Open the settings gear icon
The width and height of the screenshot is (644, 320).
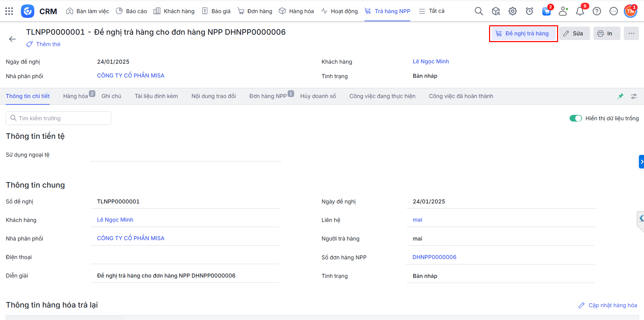coord(512,11)
